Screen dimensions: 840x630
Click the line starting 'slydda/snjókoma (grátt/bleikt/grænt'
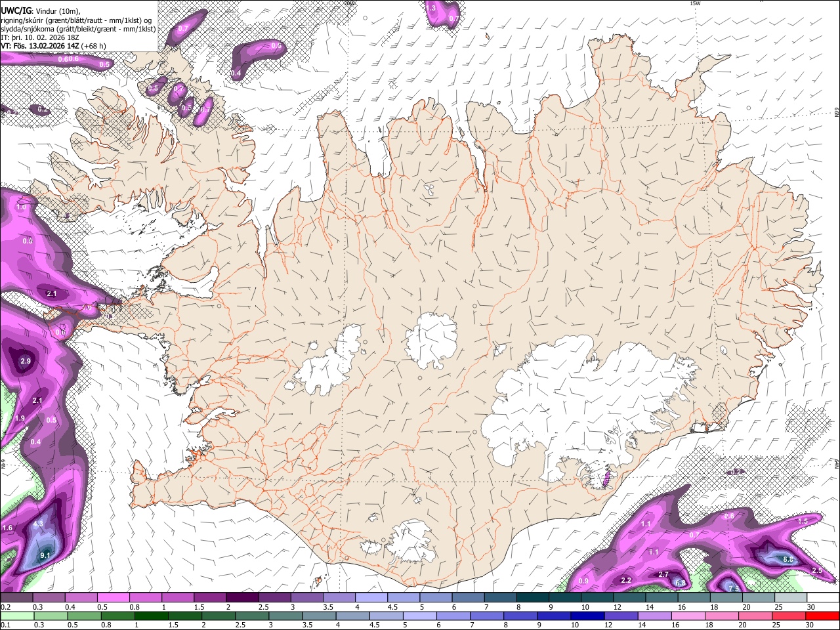point(78,28)
